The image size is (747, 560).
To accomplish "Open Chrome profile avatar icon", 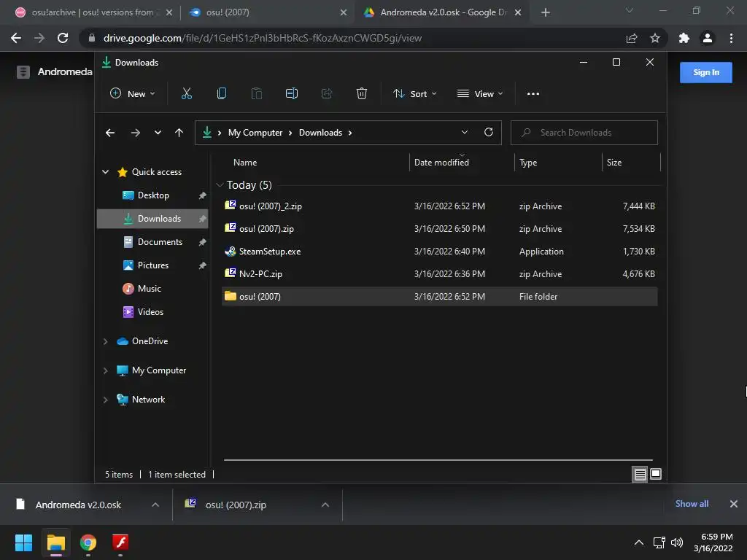I will coord(708,38).
